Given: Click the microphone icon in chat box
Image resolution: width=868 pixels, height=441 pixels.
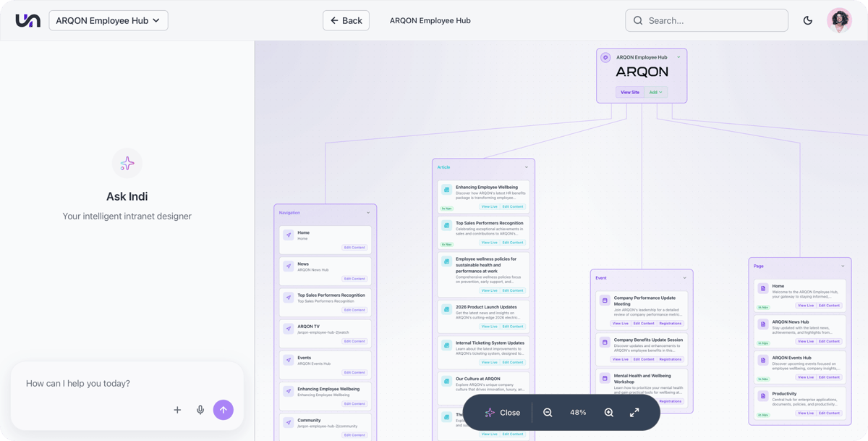Looking at the screenshot, I should 200,410.
